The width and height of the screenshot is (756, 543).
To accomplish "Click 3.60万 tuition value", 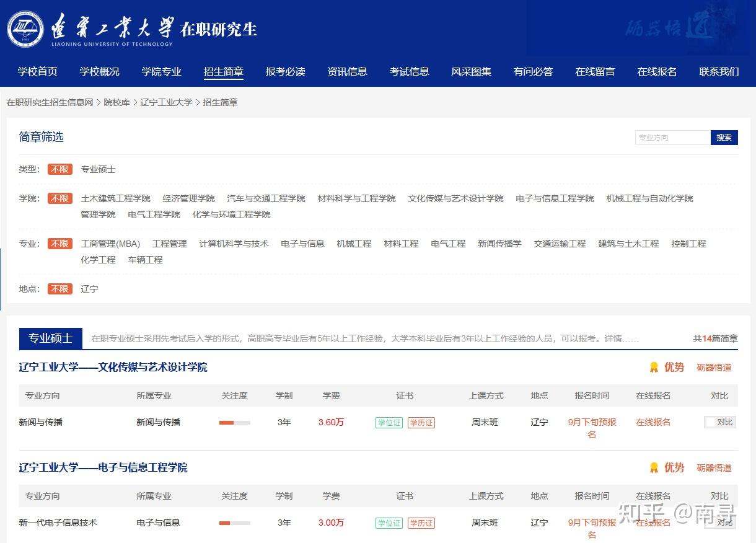I will pyautogui.click(x=332, y=422).
